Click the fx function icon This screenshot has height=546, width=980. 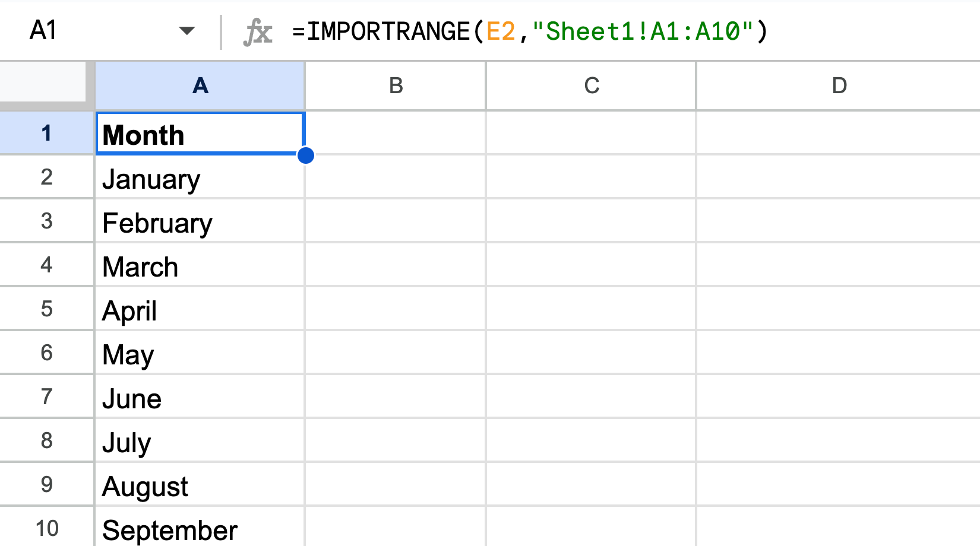tap(257, 32)
